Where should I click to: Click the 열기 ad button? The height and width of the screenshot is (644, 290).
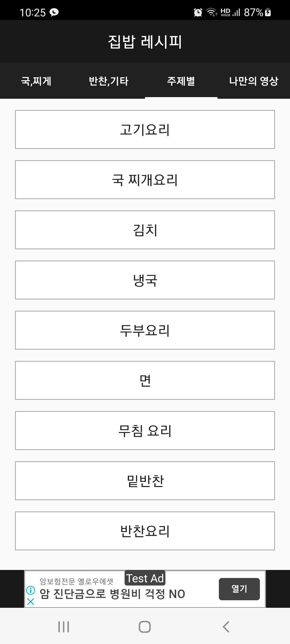pos(239,589)
